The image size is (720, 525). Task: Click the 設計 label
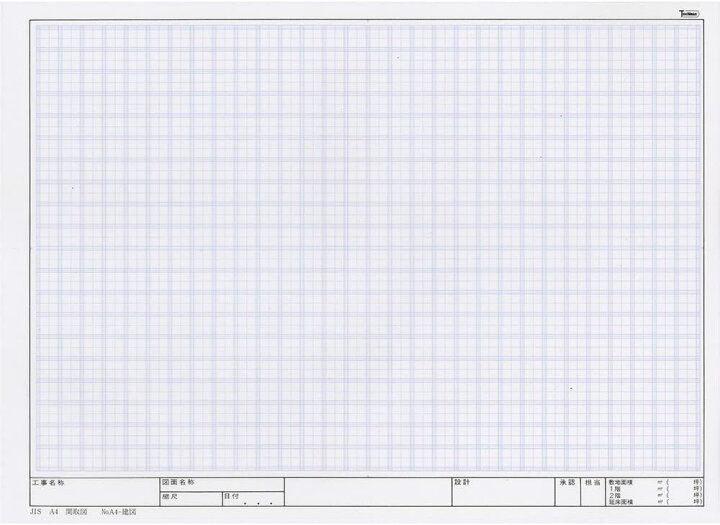click(462, 482)
